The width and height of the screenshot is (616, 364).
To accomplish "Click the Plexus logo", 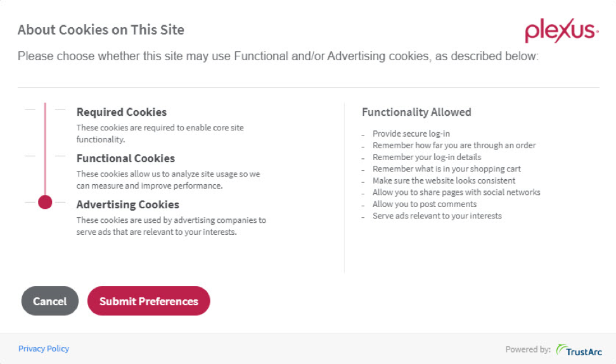I will coord(561,30).
